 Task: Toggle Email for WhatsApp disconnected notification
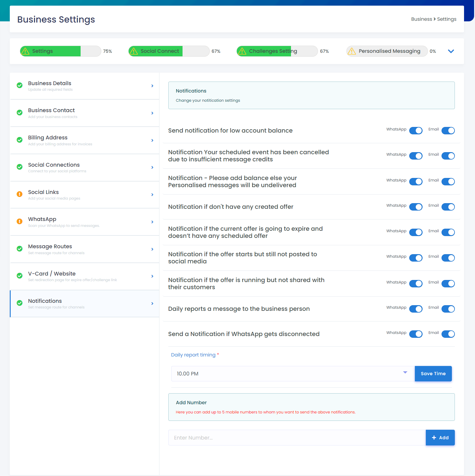[448, 334]
